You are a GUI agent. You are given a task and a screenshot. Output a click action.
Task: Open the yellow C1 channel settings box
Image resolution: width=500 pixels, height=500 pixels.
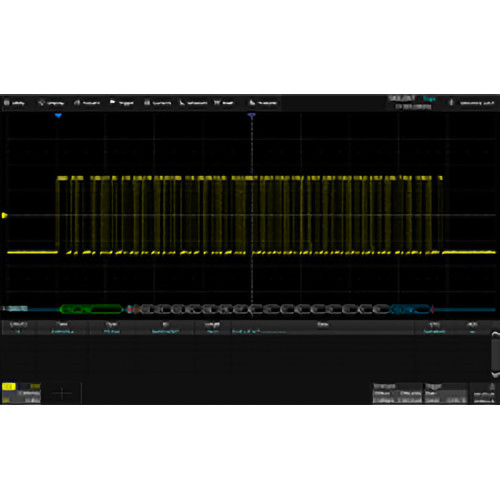[x=21, y=393]
